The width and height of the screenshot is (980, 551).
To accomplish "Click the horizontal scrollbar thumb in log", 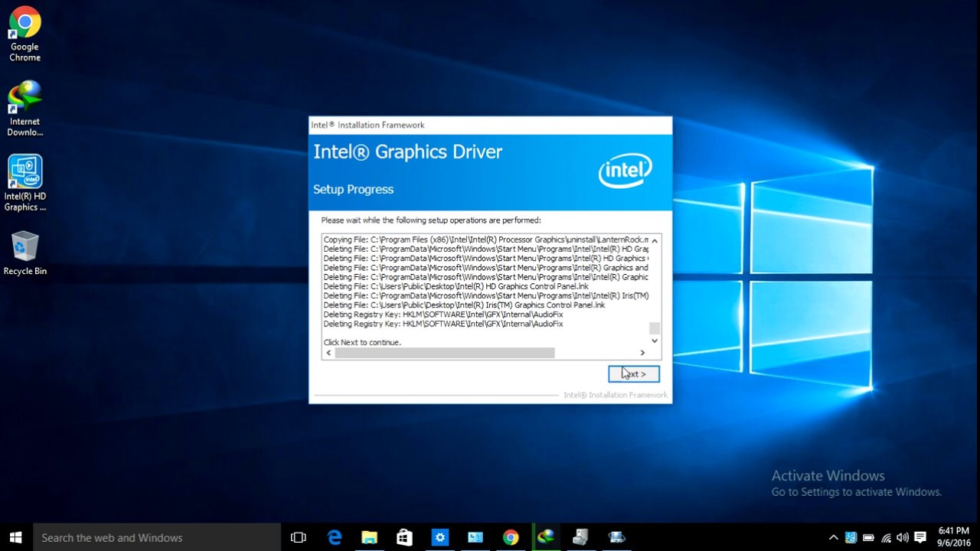I will click(x=444, y=353).
